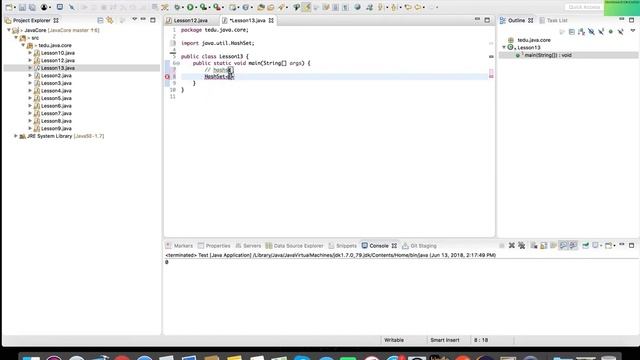
Task: Collapse All in the Outline view
Action: (571, 32)
